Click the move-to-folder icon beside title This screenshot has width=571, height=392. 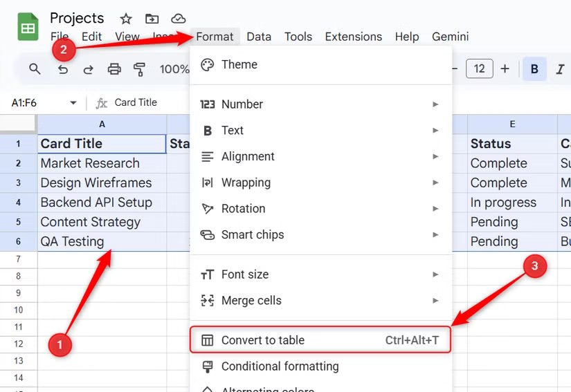(152, 19)
